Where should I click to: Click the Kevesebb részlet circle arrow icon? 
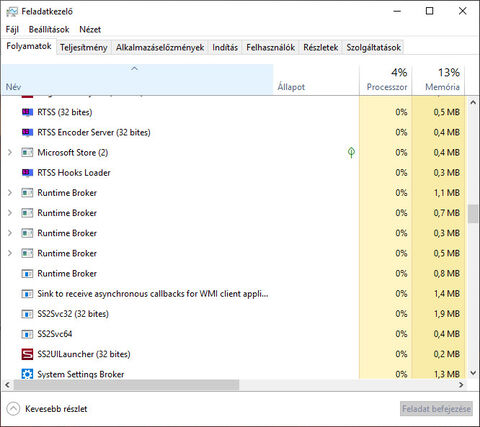[13, 409]
